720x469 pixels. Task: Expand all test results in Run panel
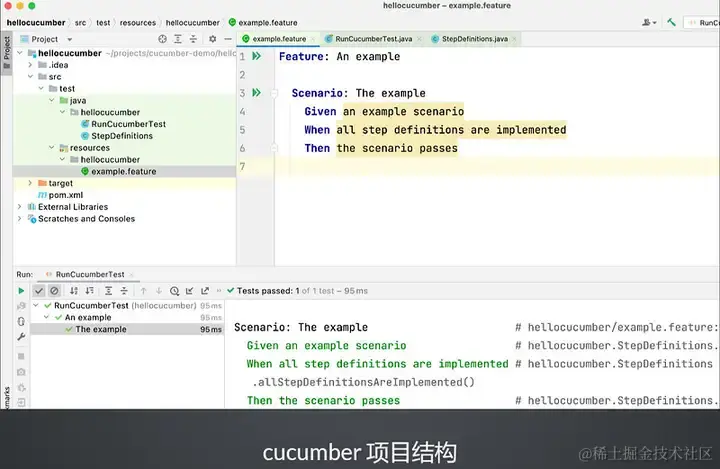108,291
